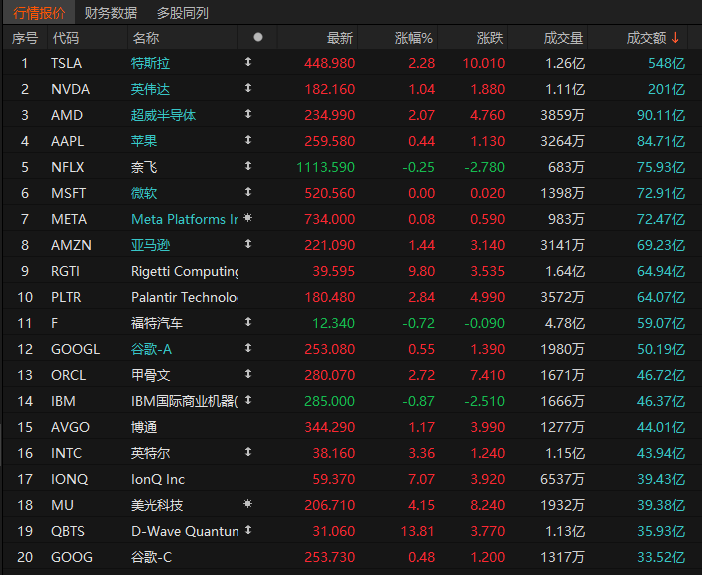This screenshot has width=702, height=575.
Task: Click the arrow icon in the 福特汽车 row
Action: (248, 322)
